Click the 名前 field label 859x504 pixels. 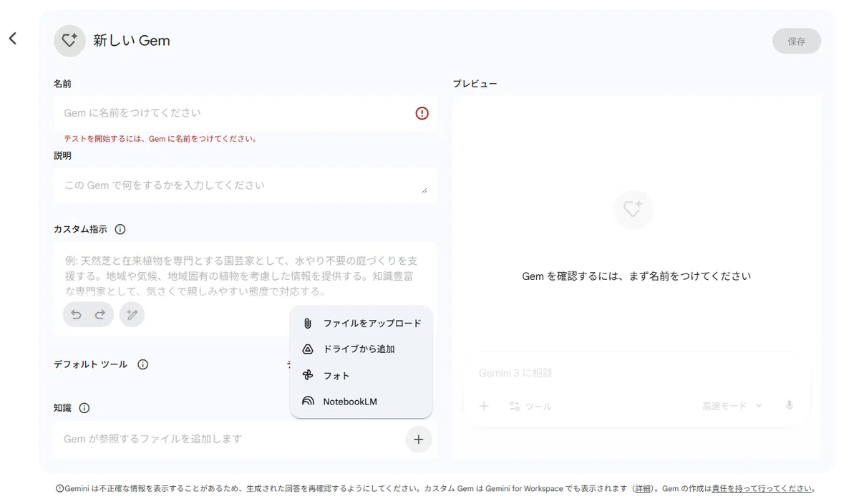click(x=62, y=84)
